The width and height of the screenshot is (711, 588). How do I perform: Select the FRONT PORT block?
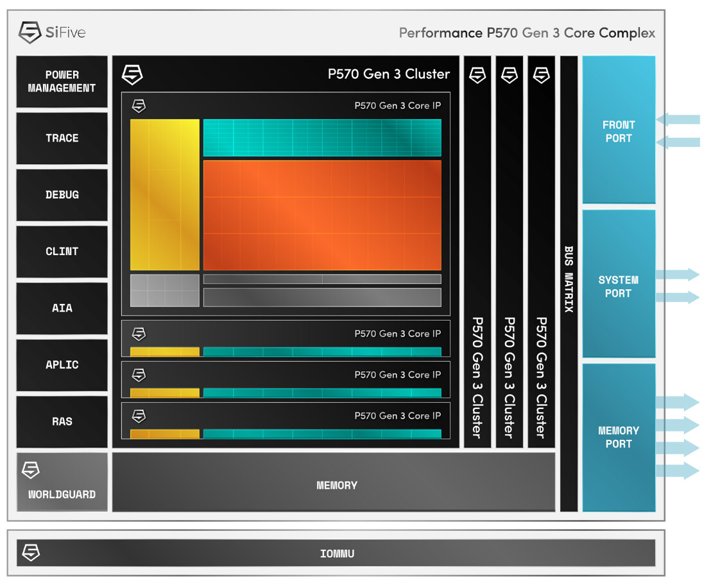pyautogui.click(x=619, y=130)
